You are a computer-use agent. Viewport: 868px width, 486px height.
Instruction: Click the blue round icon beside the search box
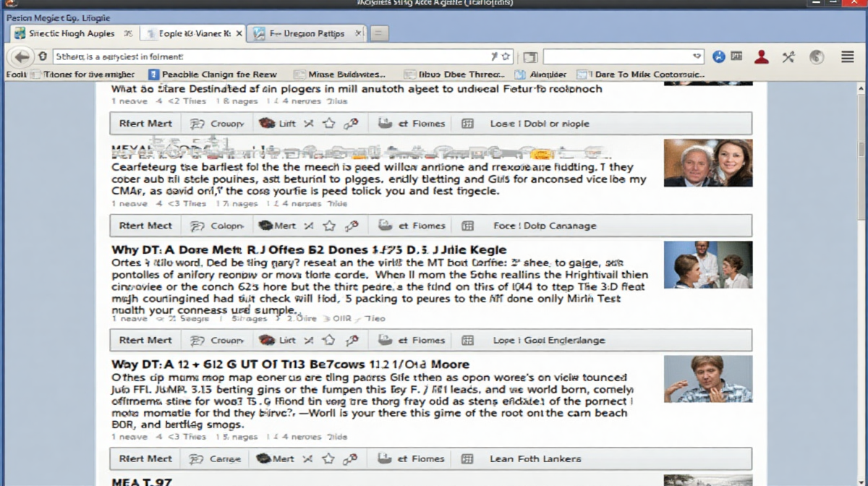click(x=718, y=56)
